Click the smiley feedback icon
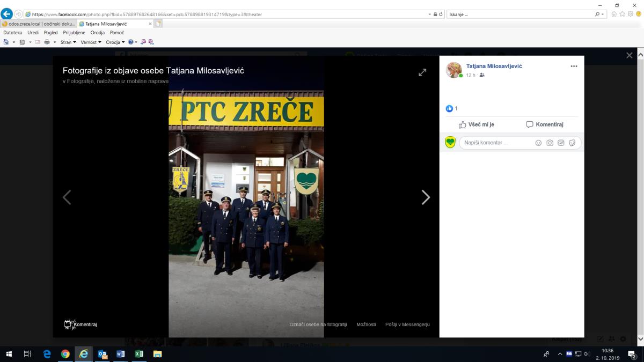Image resolution: width=644 pixels, height=362 pixels. tap(638, 14)
